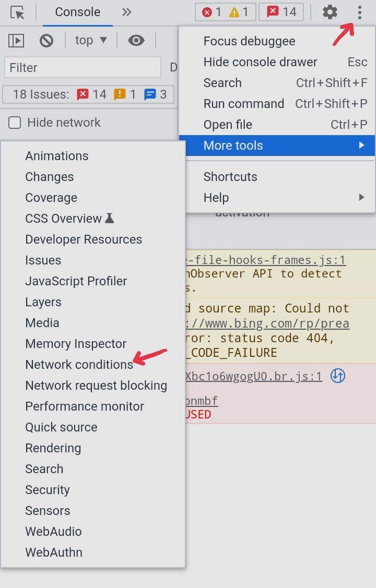Choose Run command from the menu
Screen dimensions: 376x588
coord(243,104)
